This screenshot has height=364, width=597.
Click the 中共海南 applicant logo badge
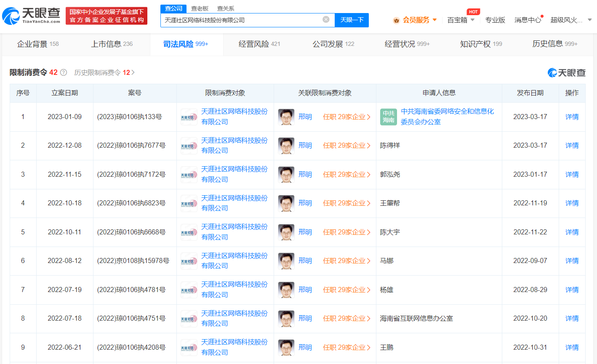pos(388,117)
